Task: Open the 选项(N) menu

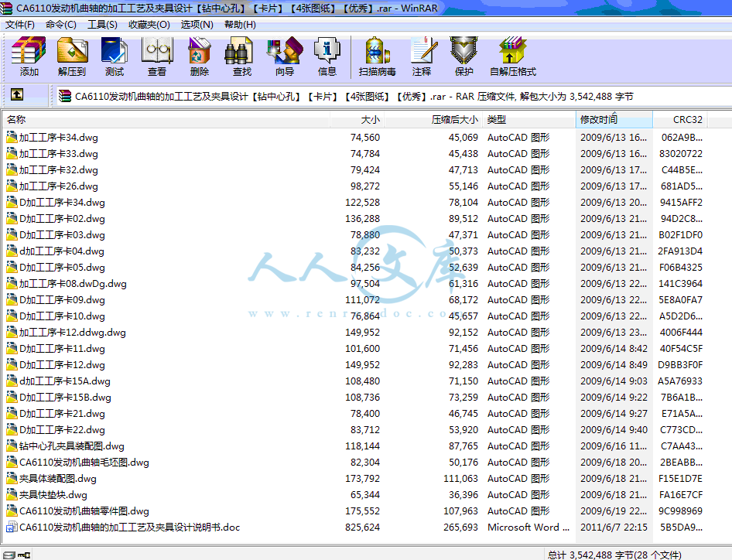Action: tap(197, 24)
